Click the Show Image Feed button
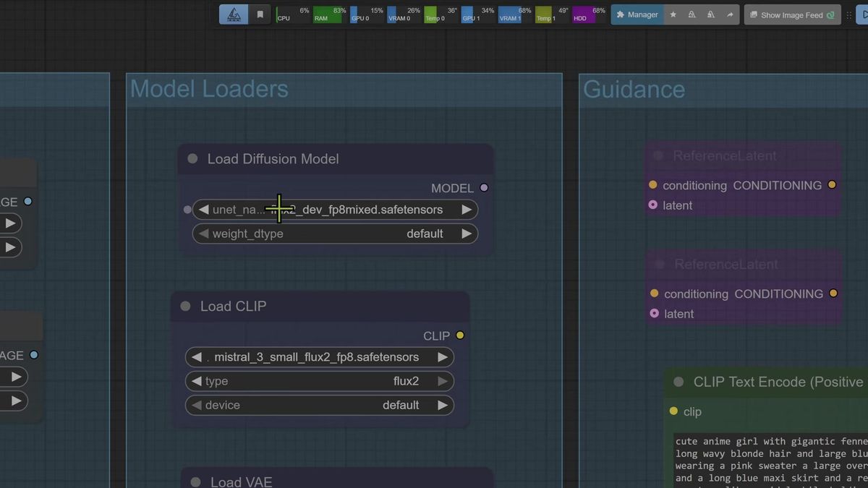This screenshot has height=488, width=868. pyautogui.click(x=792, y=14)
